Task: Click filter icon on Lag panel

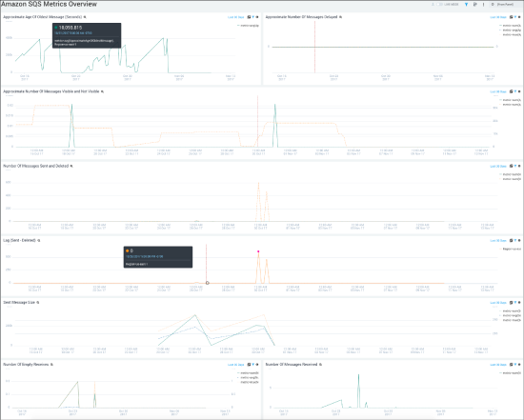Action: coord(515,240)
